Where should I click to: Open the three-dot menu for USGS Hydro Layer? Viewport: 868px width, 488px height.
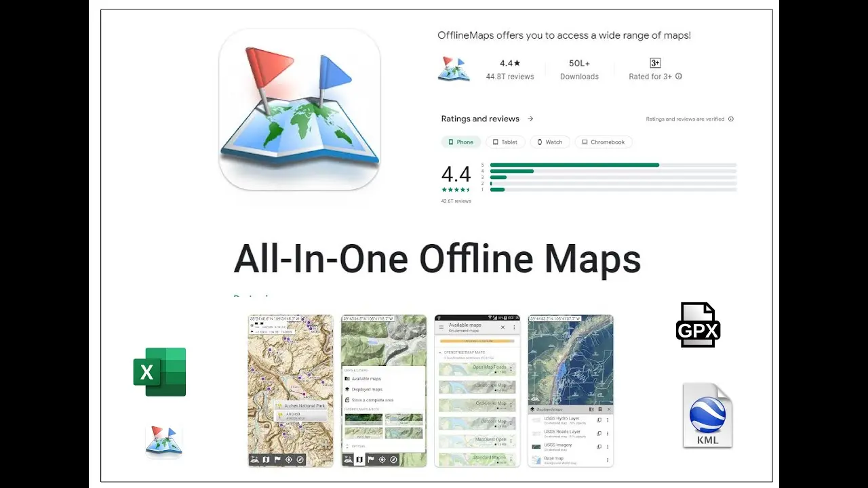point(607,420)
